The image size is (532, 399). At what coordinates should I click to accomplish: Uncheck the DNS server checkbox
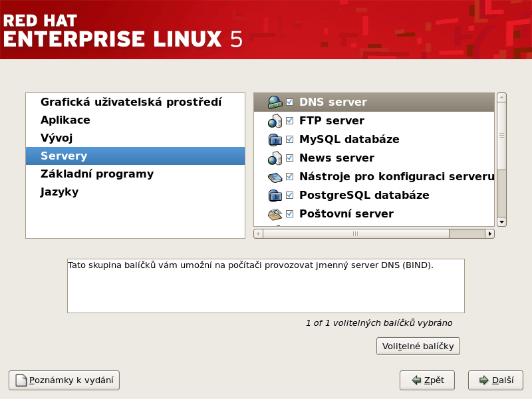289,102
